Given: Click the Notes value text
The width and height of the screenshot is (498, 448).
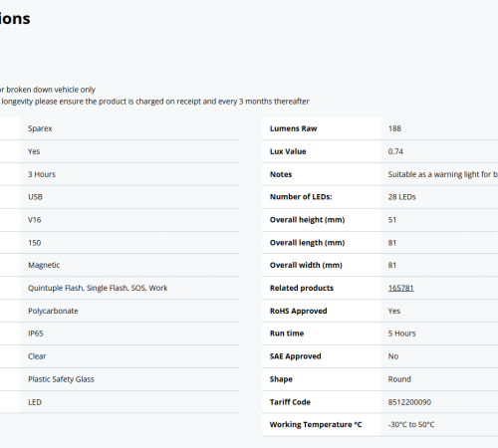Looking at the screenshot, I should [x=443, y=174].
